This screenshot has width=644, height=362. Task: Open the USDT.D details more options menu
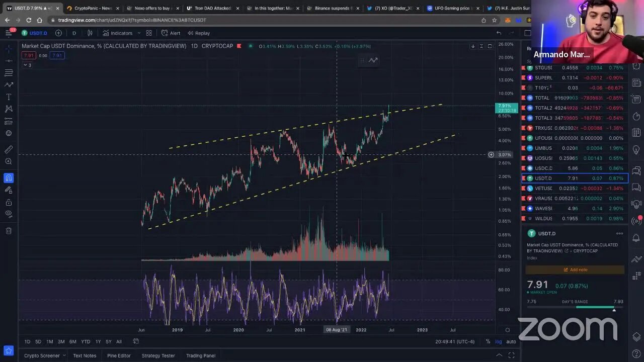pos(619,234)
